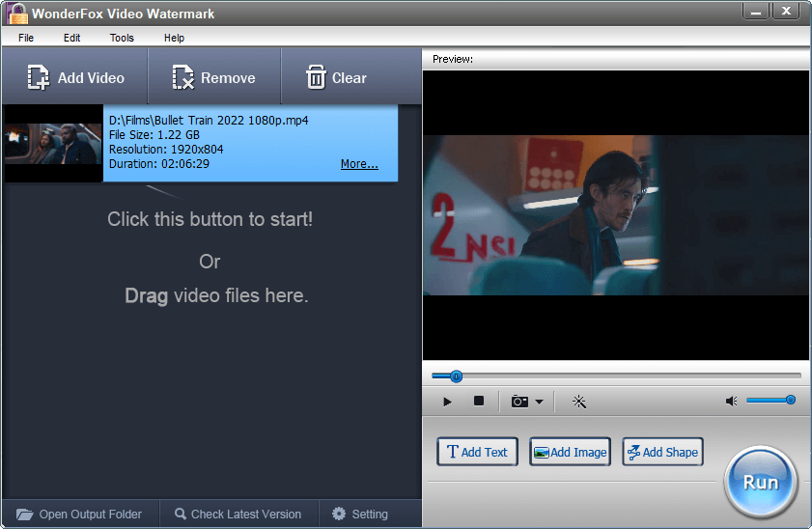The width and height of the screenshot is (812, 529).
Task: Add a text watermark
Action: tap(477, 452)
